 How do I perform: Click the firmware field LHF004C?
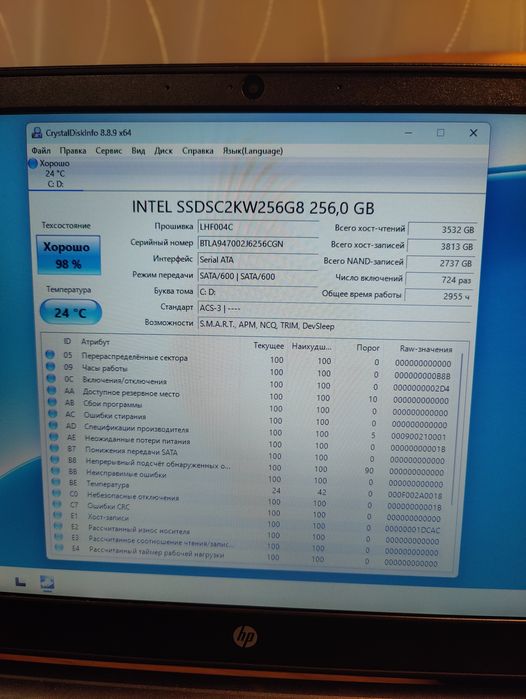(x=258, y=227)
